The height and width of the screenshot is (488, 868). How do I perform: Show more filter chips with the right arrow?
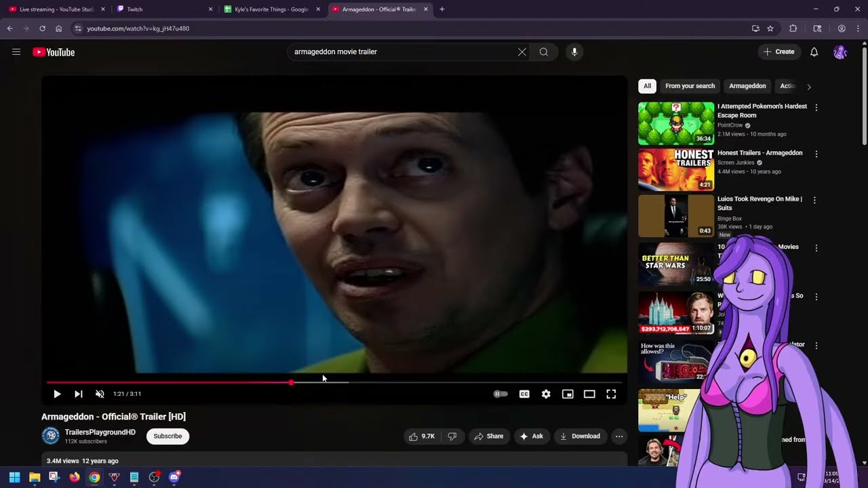tap(808, 87)
